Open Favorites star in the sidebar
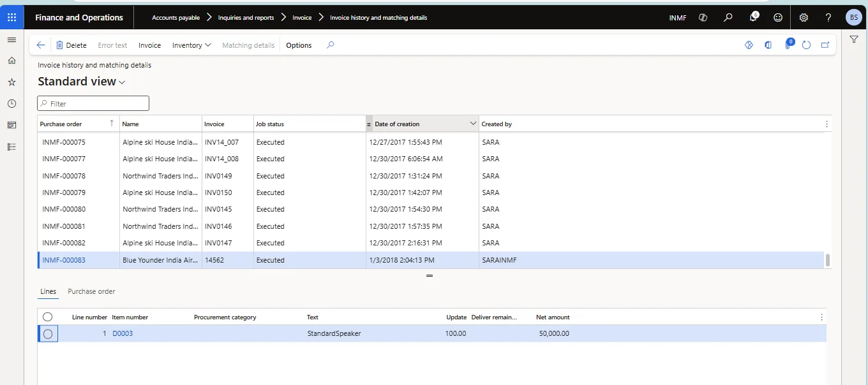This screenshot has width=868, height=385. click(11, 82)
